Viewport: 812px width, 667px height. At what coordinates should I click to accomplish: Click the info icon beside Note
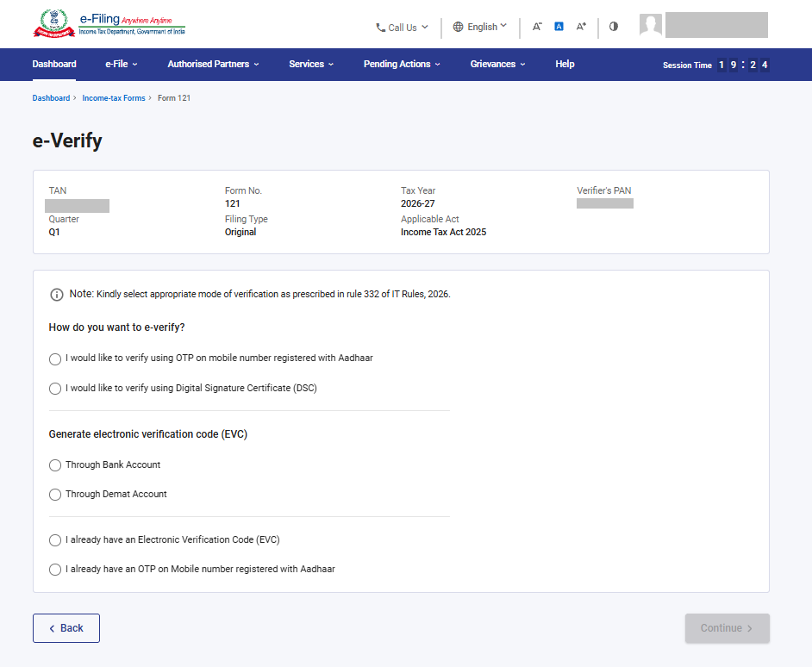tap(56, 295)
